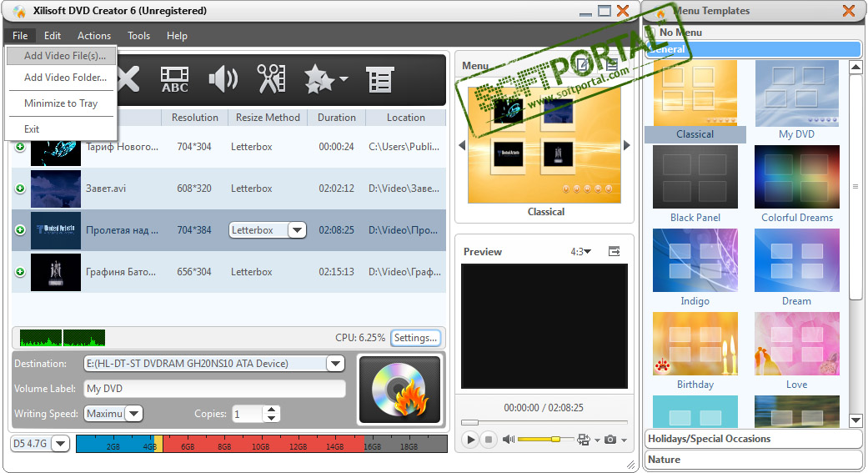Choose Exit from File menu

click(x=62, y=129)
